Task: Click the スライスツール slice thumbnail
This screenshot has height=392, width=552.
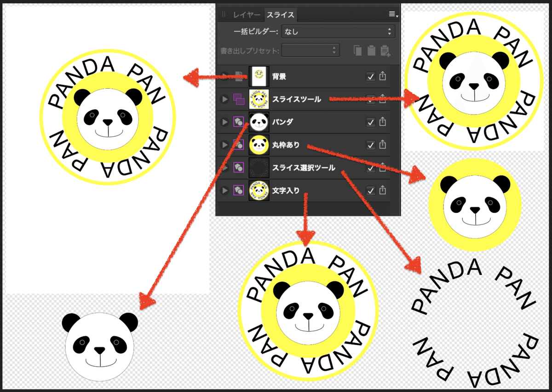Action: [x=259, y=99]
